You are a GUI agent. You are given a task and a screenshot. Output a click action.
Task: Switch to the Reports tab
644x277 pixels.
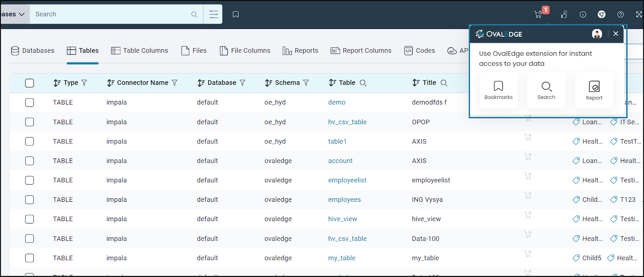[x=301, y=51]
